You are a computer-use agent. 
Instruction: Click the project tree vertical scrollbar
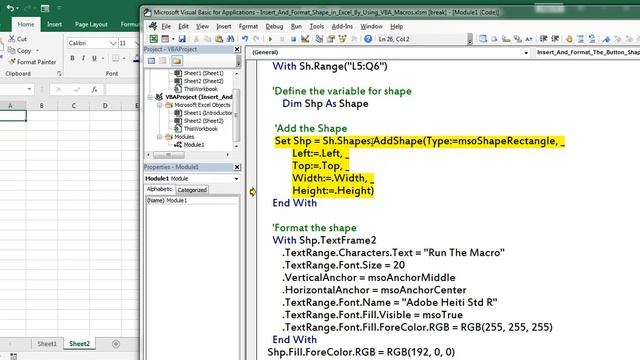point(236,109)
